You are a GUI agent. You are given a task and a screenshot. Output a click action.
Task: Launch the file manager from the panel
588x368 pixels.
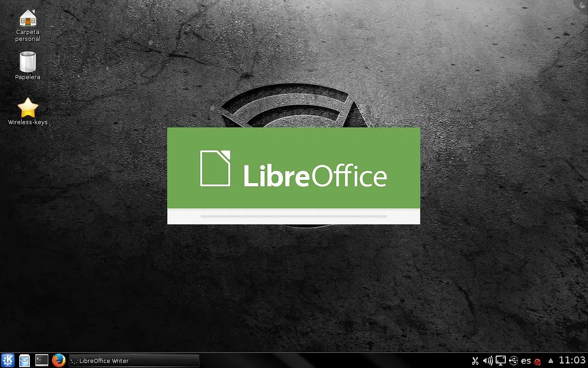click(25, 360)
